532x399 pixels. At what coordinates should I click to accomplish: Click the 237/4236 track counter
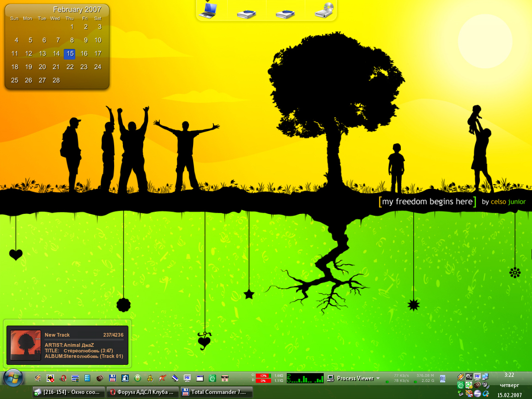pyautogui.click(x=113, y=335)
